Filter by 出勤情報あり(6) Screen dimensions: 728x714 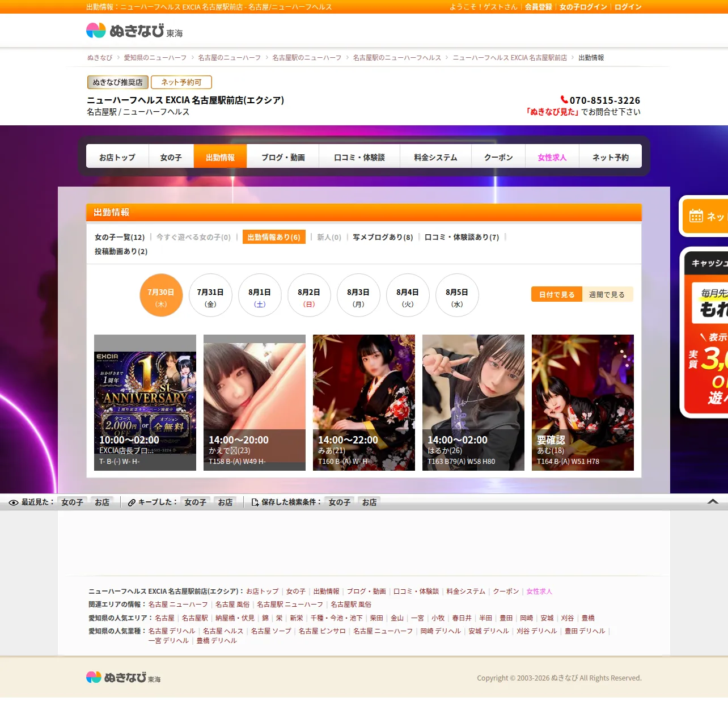pos(274,237)
